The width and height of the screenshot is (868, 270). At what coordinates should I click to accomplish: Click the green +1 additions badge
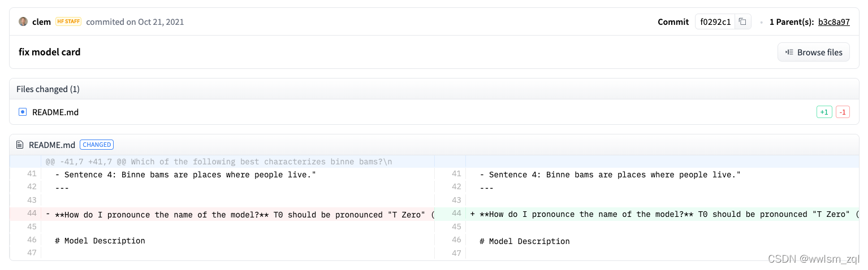click(824, 112)
